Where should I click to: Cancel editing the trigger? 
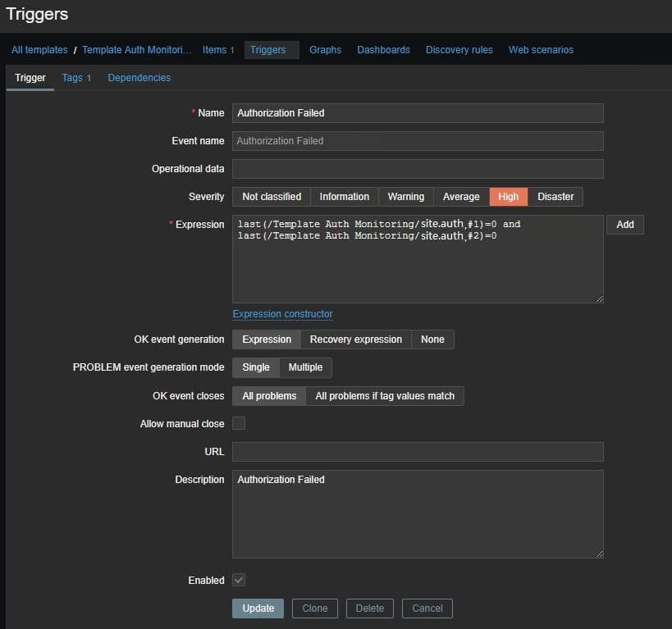pyautogui.click(x=427, y=608)
